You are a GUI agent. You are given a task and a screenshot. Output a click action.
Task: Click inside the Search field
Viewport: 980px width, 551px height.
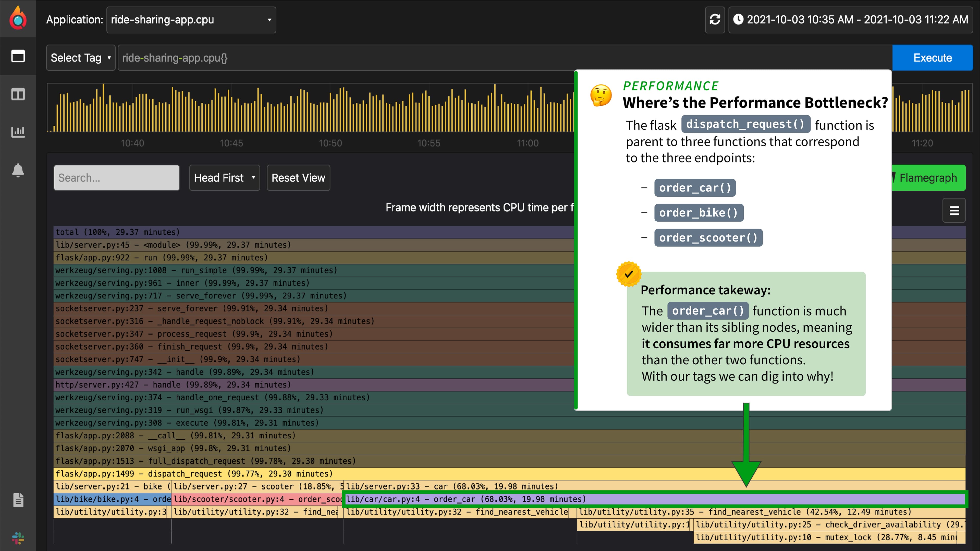coord(116,177)
